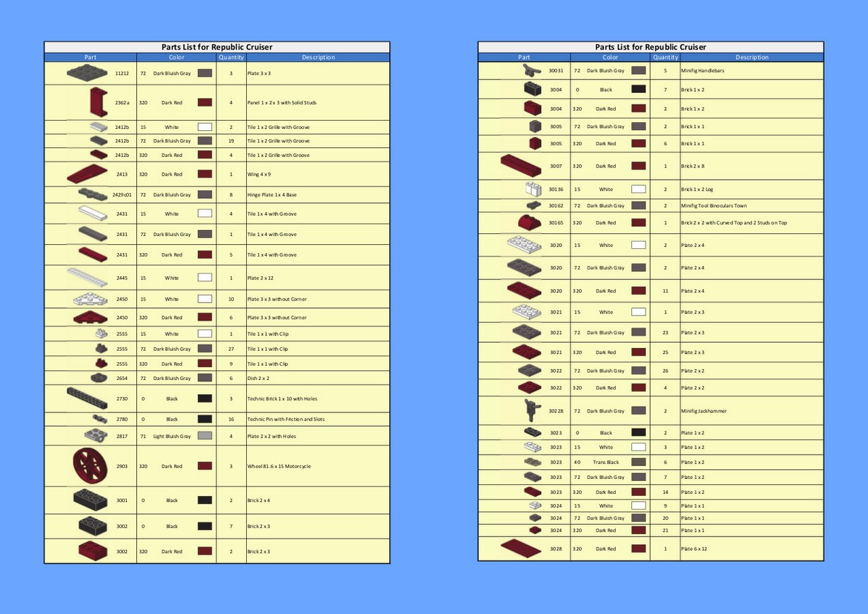Select 'Technic Brick 1 x 10 with Holes' text
This screenshot has width=868, height=614.
(x=282, y=398)
